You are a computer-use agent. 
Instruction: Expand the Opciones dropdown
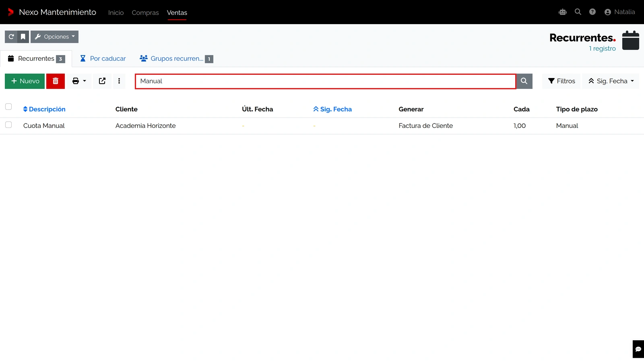[55, 37]
